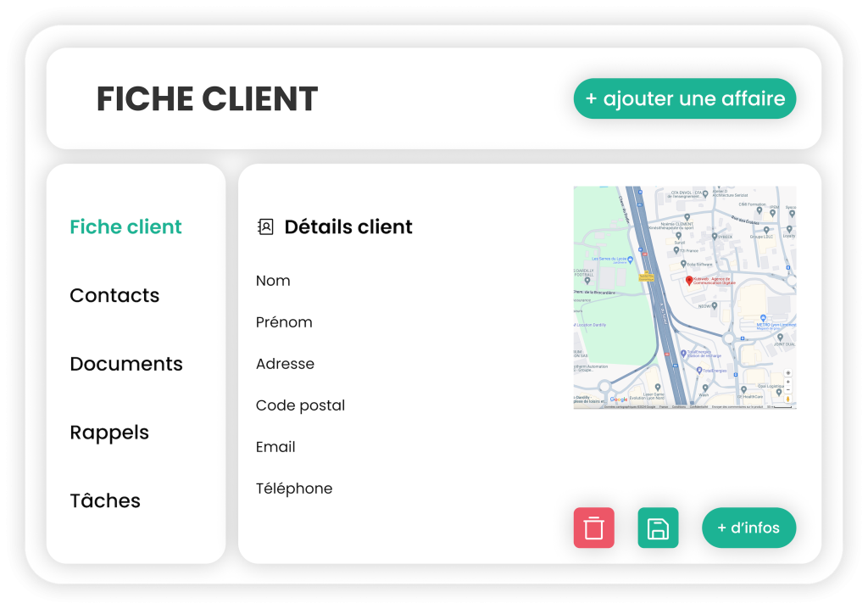Click the 'Nom' field label
Image resolution: width=868 pixels, height=609 pixels.
pos(273,281)
